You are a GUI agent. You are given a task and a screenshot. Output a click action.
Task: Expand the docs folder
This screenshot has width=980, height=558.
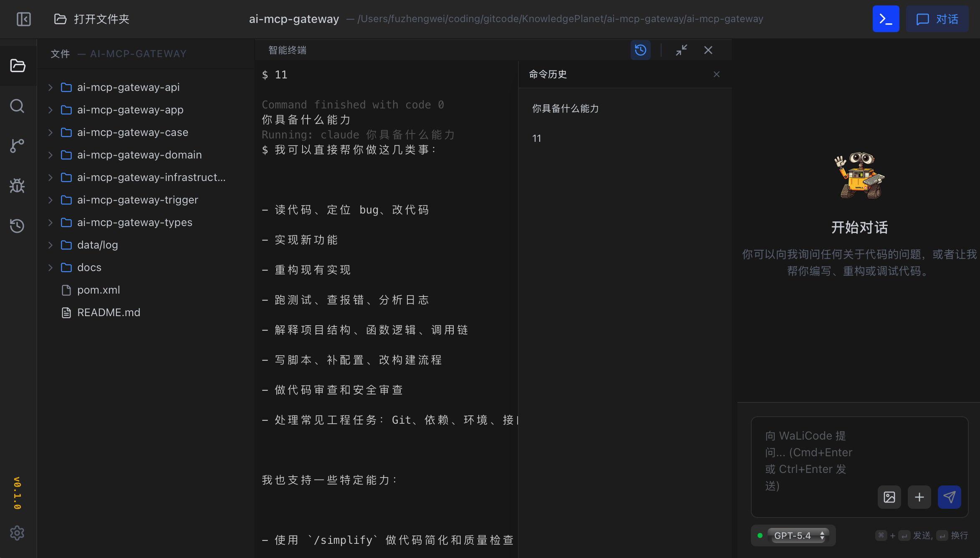[x=89, y=267]
